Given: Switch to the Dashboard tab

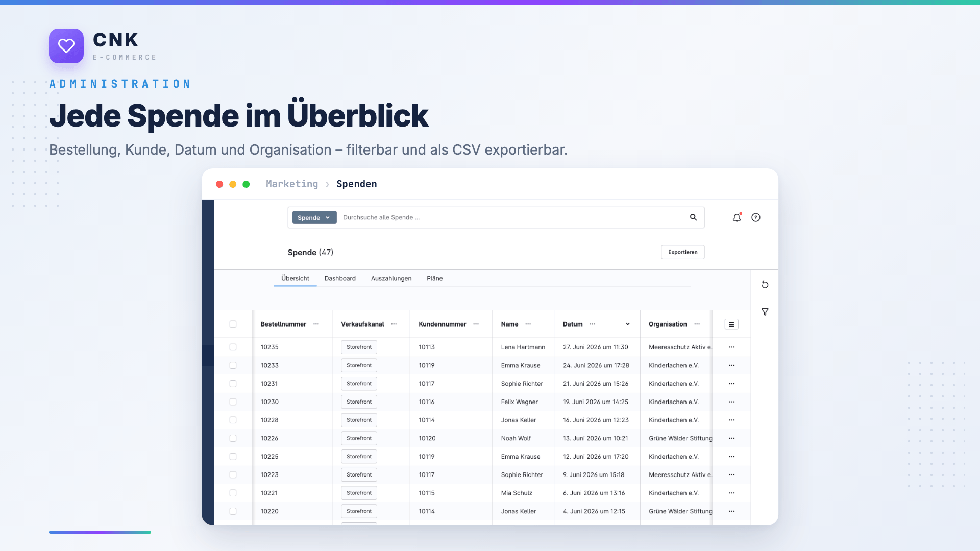Looking at the screenshot, I should click(x=340, y=278).
